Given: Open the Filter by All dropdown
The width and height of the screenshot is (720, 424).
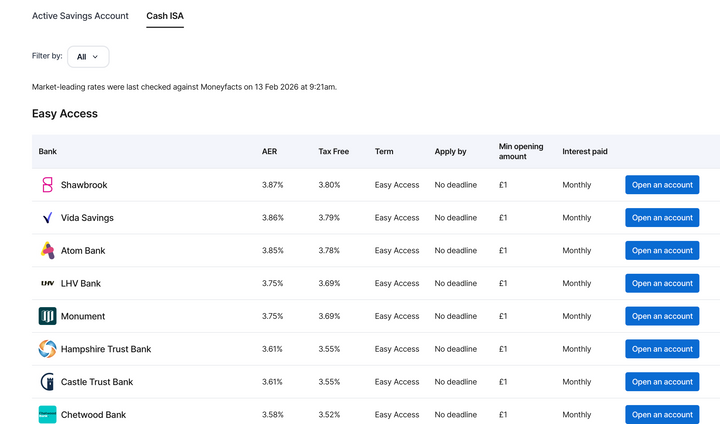Looking at the screenshot, I should pyautogui.click(x=88, y=57).
